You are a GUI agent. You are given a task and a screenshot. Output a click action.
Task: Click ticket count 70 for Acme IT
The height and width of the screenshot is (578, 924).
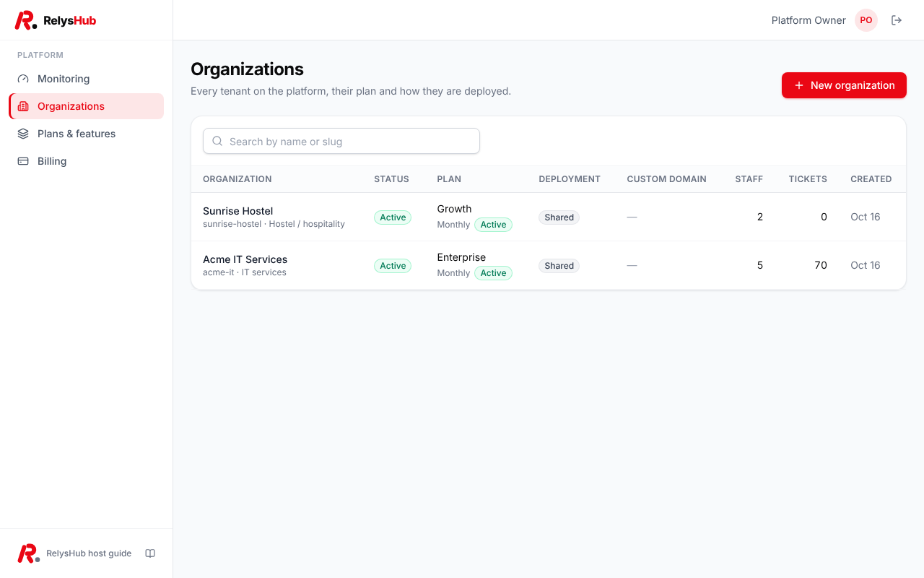point(821,265)
